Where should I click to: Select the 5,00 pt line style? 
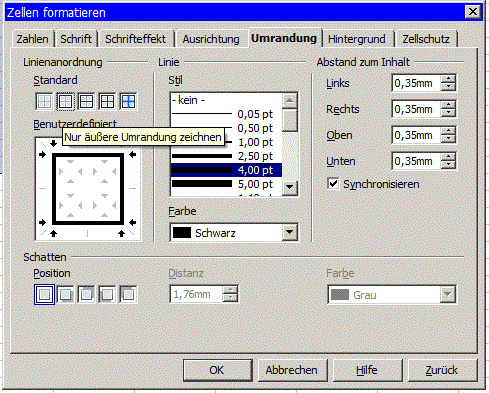(226, 184)
